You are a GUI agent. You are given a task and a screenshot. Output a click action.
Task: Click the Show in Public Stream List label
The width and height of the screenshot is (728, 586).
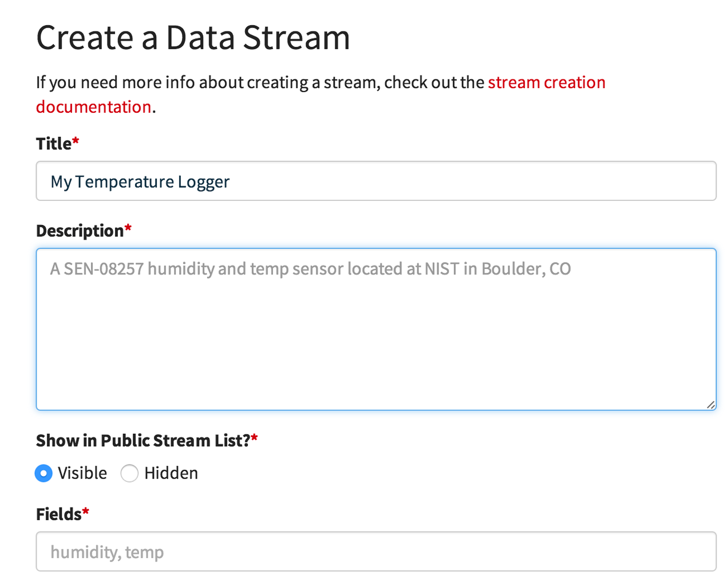pos(143,441)
